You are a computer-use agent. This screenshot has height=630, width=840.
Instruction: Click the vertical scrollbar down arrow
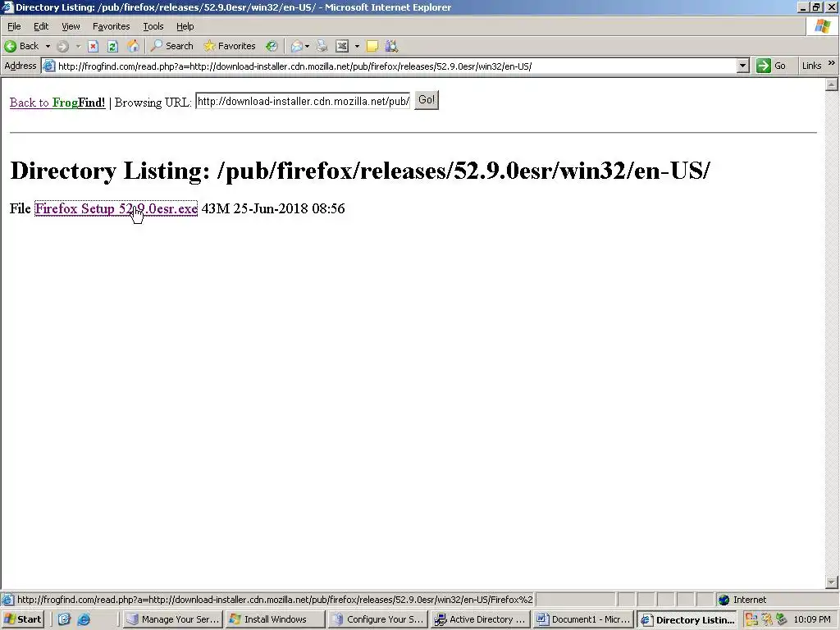[832, 582]
